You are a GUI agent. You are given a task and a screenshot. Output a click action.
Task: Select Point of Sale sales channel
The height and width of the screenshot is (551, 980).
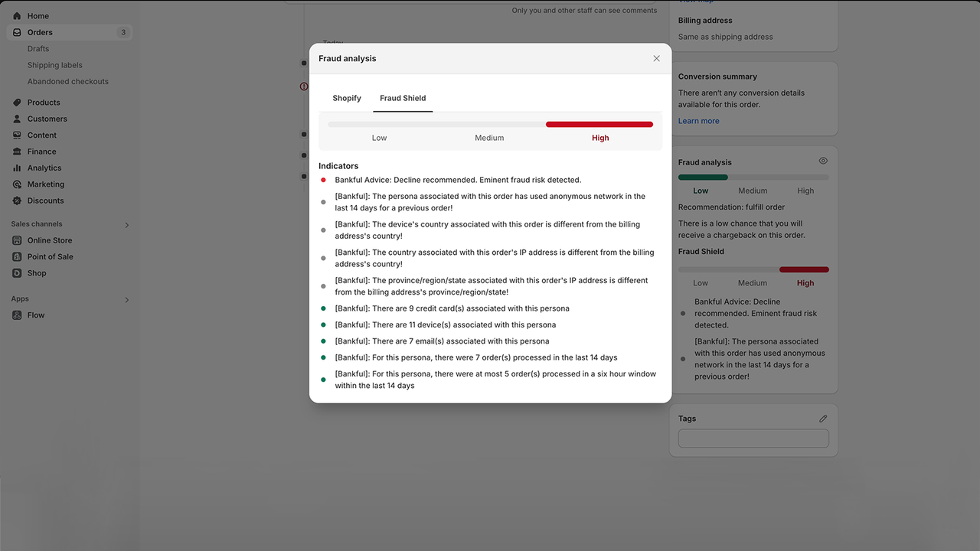51,256
